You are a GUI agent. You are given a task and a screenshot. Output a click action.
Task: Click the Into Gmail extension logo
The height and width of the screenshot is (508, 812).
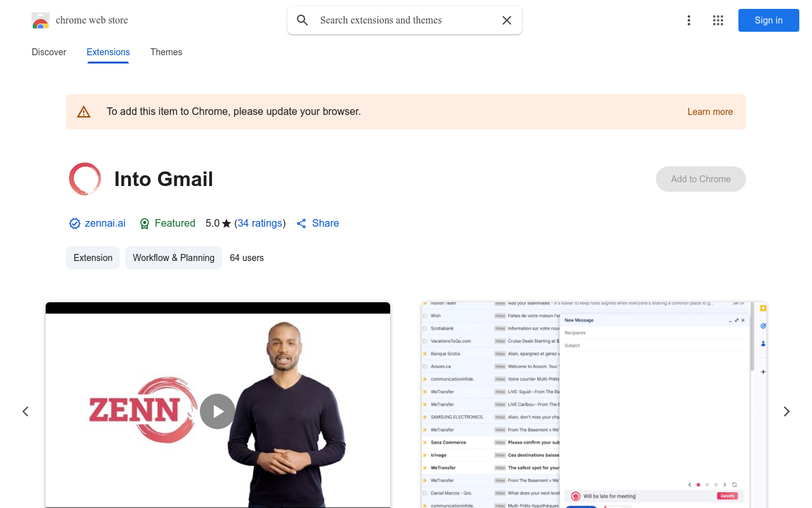85,179
